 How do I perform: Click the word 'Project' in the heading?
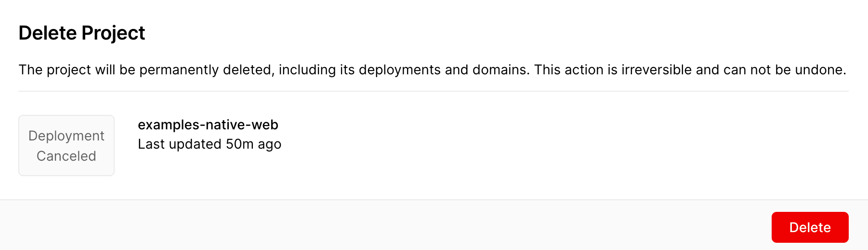pyautogui.click(x=113, y=33)
